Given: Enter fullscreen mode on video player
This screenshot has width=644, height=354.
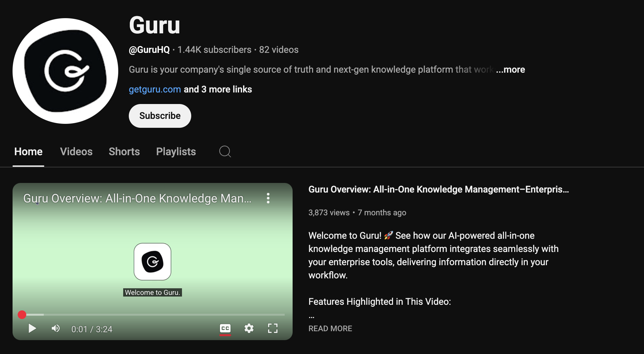Looking at the screenshot, I should point(273,329).
